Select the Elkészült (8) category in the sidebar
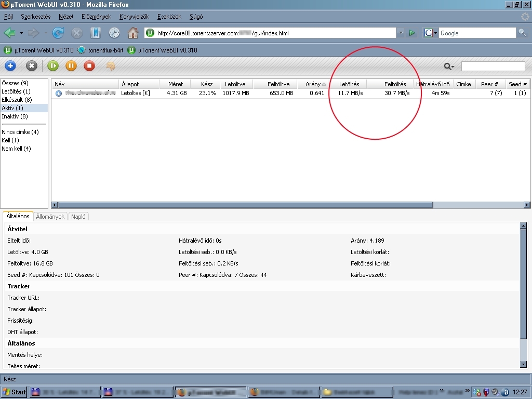This screenshot has width=532, height=399. (x=17, y=100)
